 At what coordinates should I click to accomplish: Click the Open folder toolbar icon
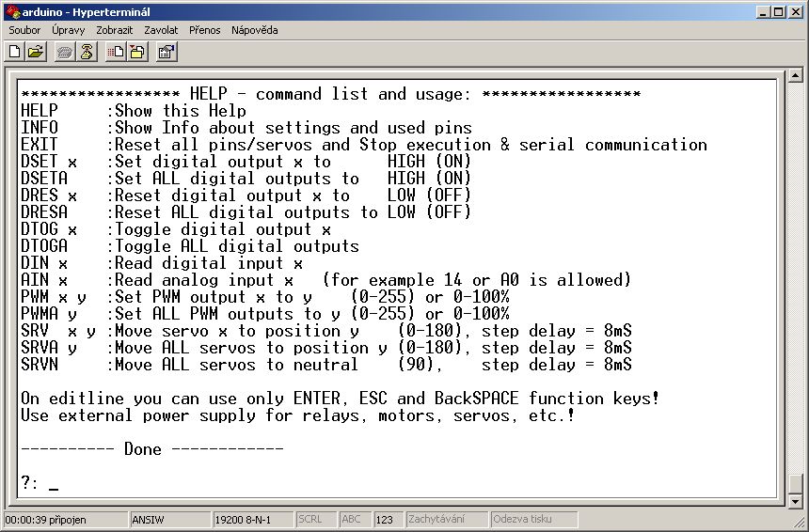pyautogui.click(x=36, y=52)
